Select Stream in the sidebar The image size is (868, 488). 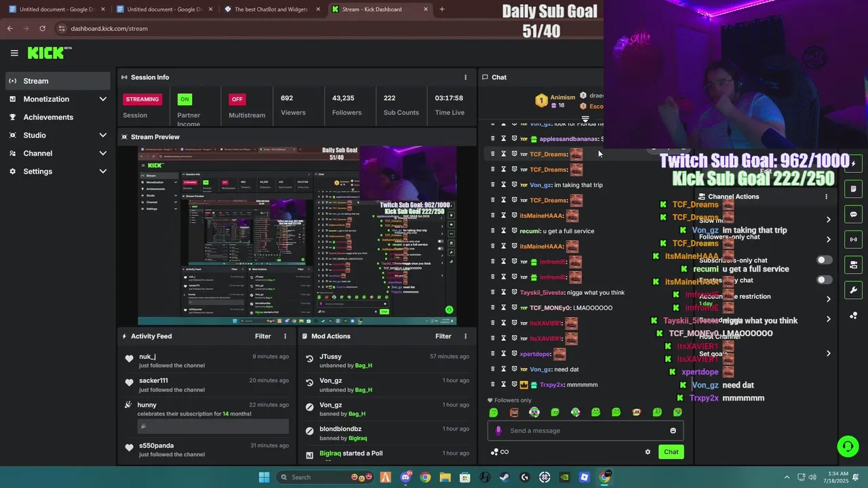pos(58,81)
